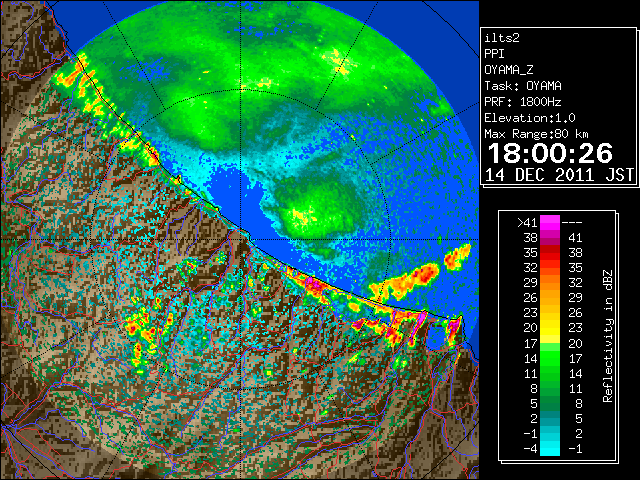Image resolution: width=640 pixels, height=480 pixels.
Task: Click the yellow legend swatch between 20 and 23
Action: click(550, 328)
